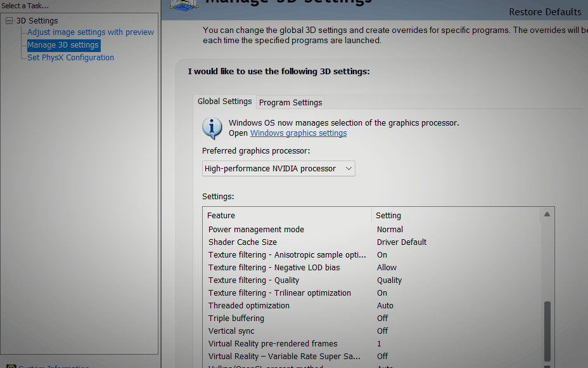Change Variable Rate Super Sampling Off value

coord(383,357)
